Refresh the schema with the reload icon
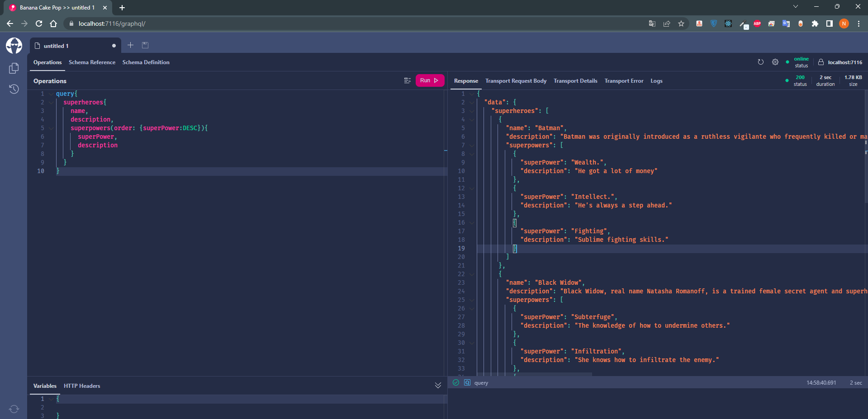Screen dimensions: 868x419 761,62
